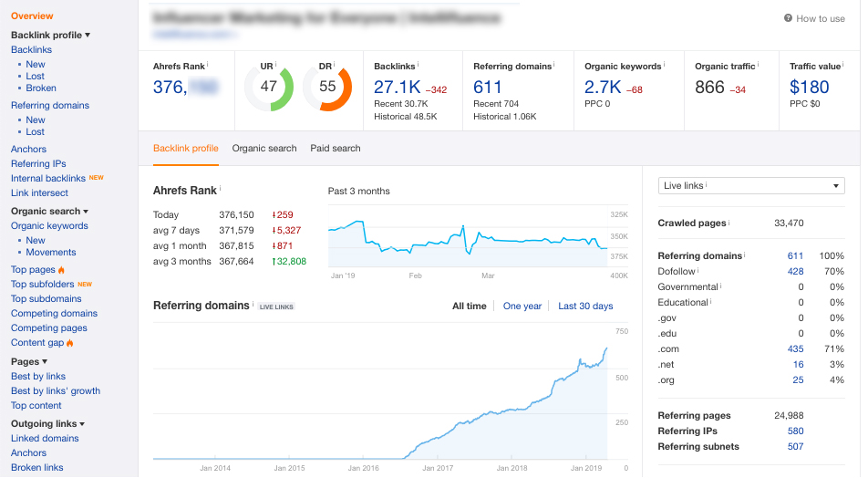Click the UR 47 gauge ring
The image size is (868, 478).
pos(268,87)
